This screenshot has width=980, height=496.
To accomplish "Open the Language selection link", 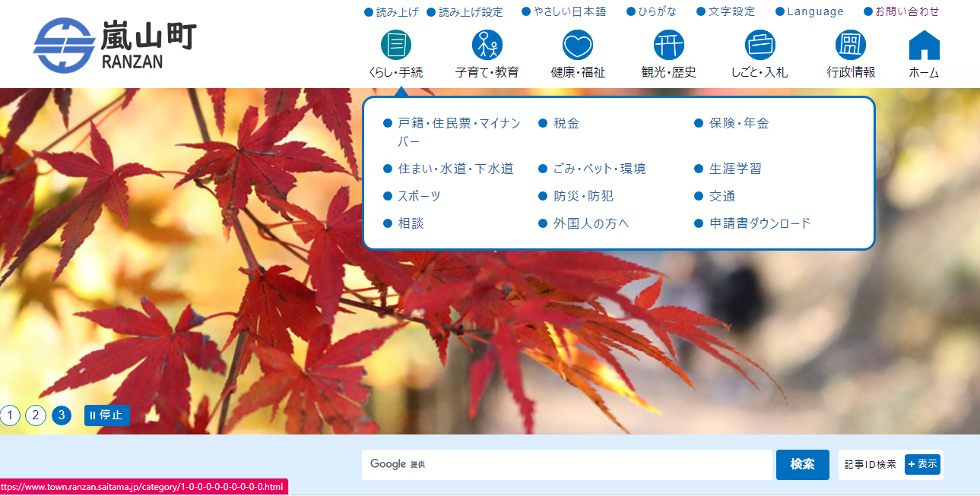I will tap(810, 11).
